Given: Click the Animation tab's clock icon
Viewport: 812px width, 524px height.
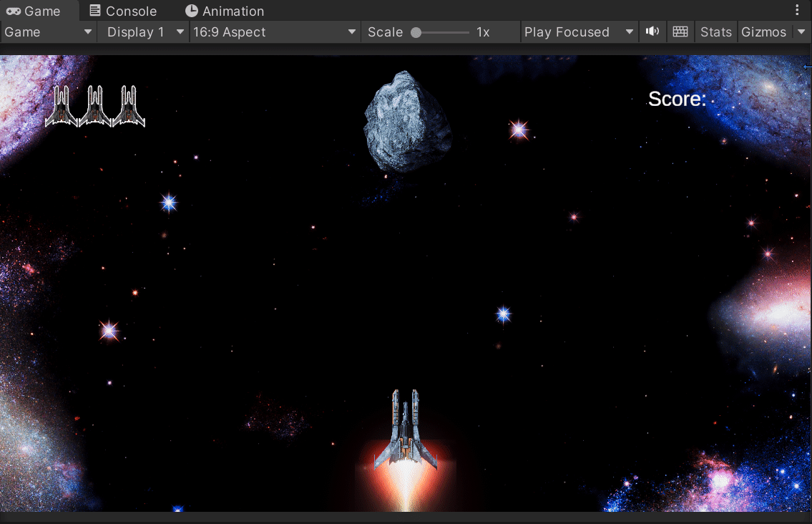Looking at the screenshot, I should pyautogui.click(x=190, y=11).
